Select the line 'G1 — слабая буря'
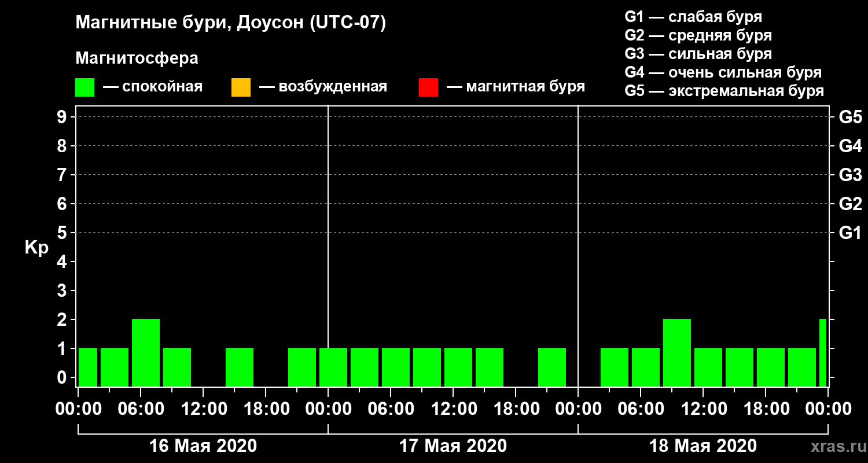Image resolution: width=868 pixels, height=463 pixels. click(693, 17)
